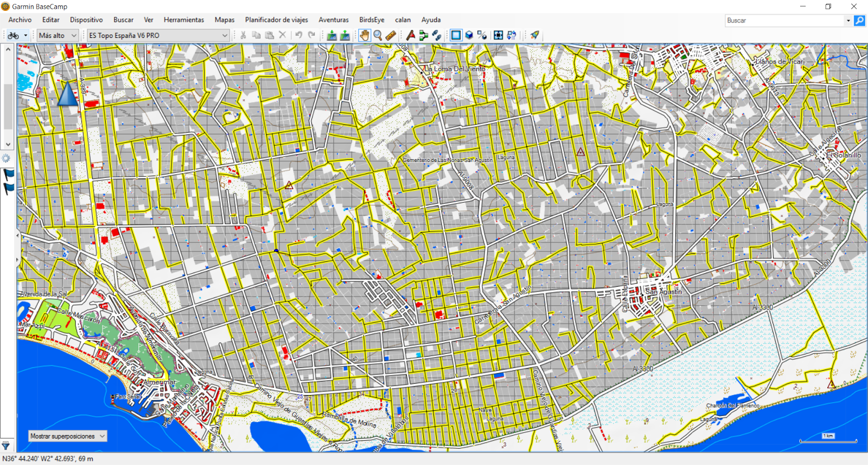The height and width of the screenshot is (465, 868).
Task: Select the second flag item in sidebar list
Action: point(9,189)
